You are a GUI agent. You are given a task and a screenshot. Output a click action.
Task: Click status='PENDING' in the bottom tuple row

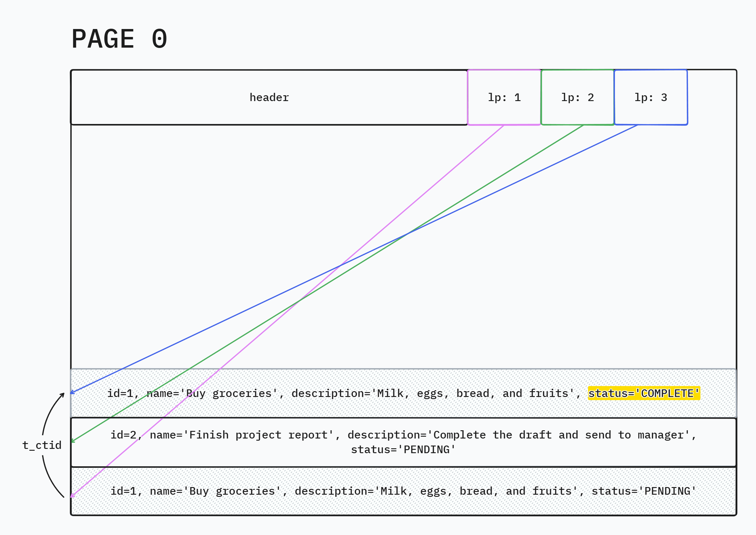643,491
